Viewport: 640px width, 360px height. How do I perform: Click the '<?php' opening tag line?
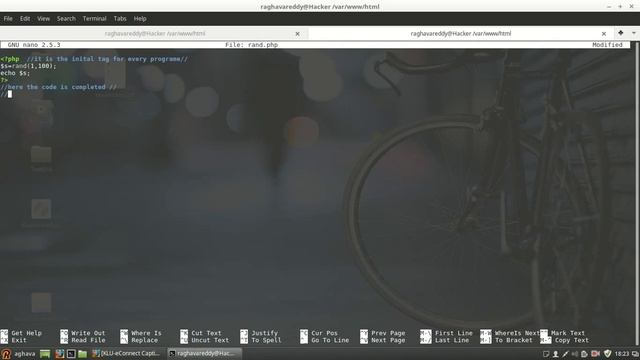94,59
